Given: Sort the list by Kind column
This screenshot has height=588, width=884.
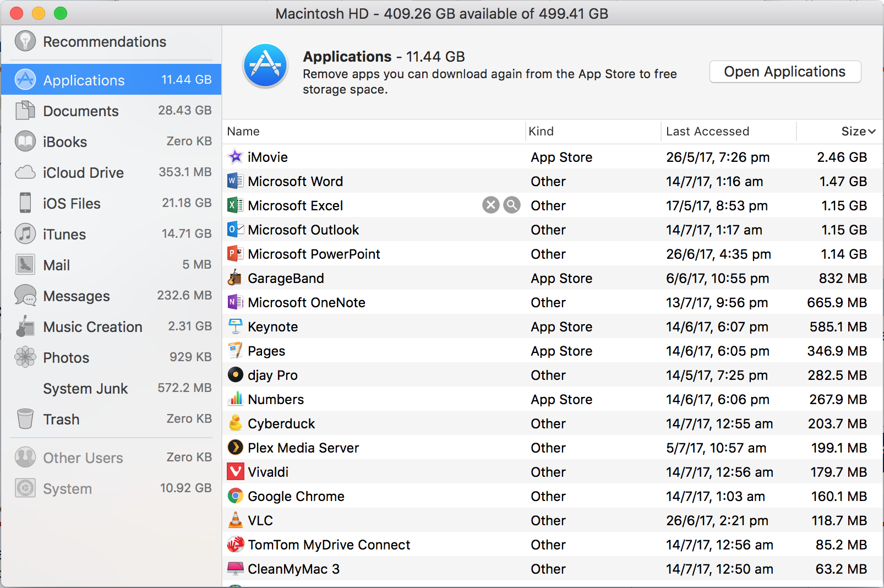Looking at the screenshot, I should coord(541,132).
